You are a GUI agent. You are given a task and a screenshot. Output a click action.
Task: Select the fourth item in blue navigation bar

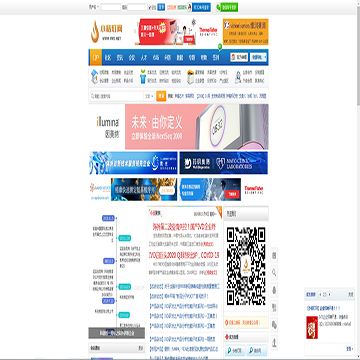tap(132, 58)
